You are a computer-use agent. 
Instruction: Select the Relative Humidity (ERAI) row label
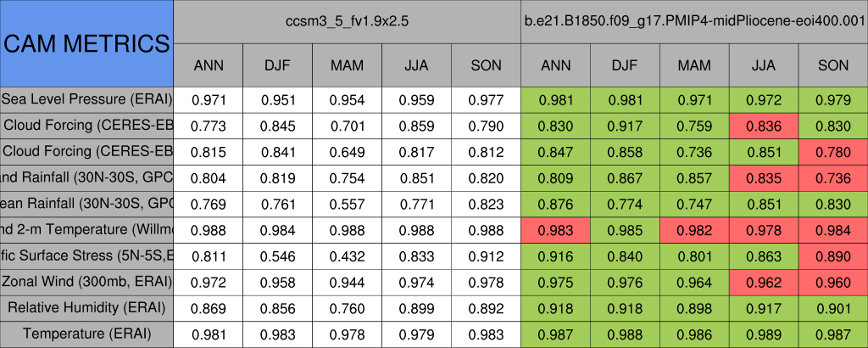pos(86,307)
